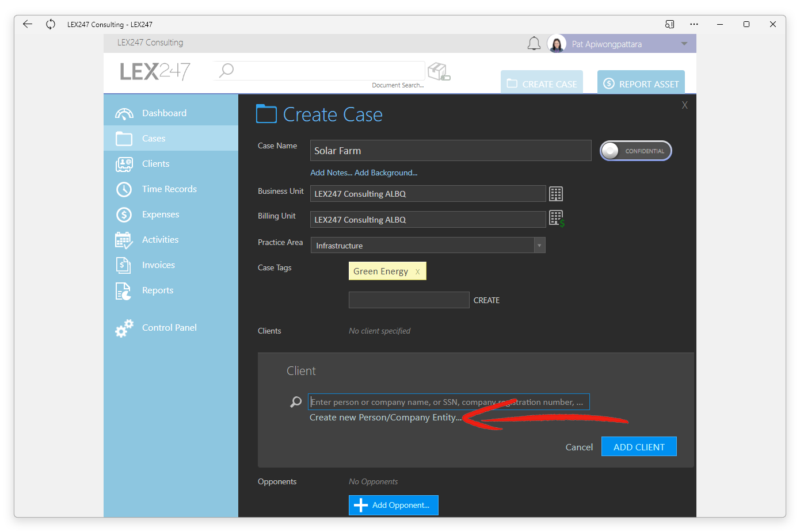
Task: Pick Billing Unit with building dollar icon
Action: click(557, 219)
